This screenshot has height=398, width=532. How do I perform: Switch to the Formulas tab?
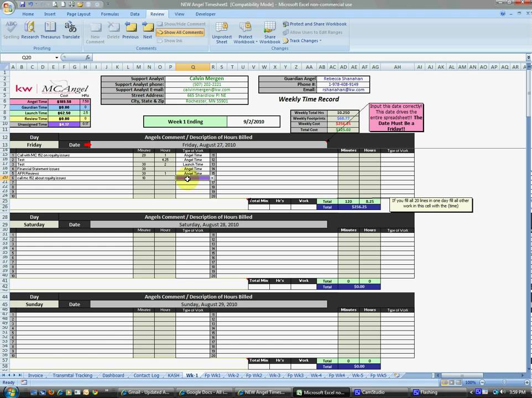point(110,14)
